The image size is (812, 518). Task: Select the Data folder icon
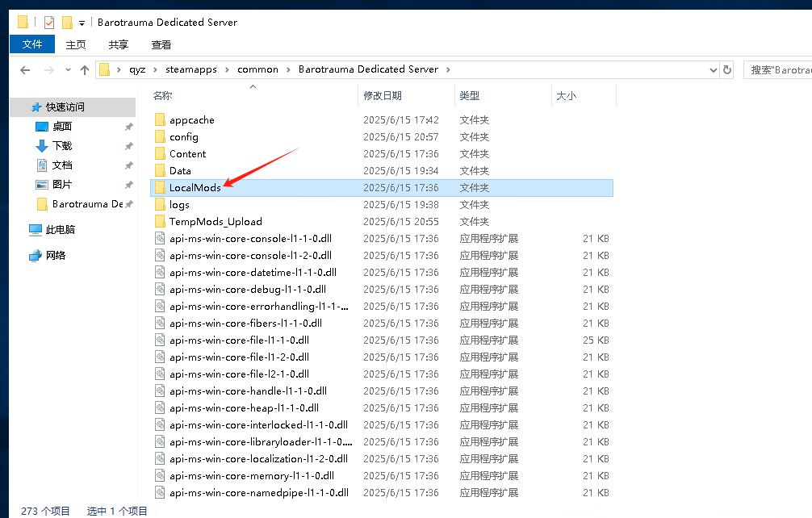pos(160,171)
